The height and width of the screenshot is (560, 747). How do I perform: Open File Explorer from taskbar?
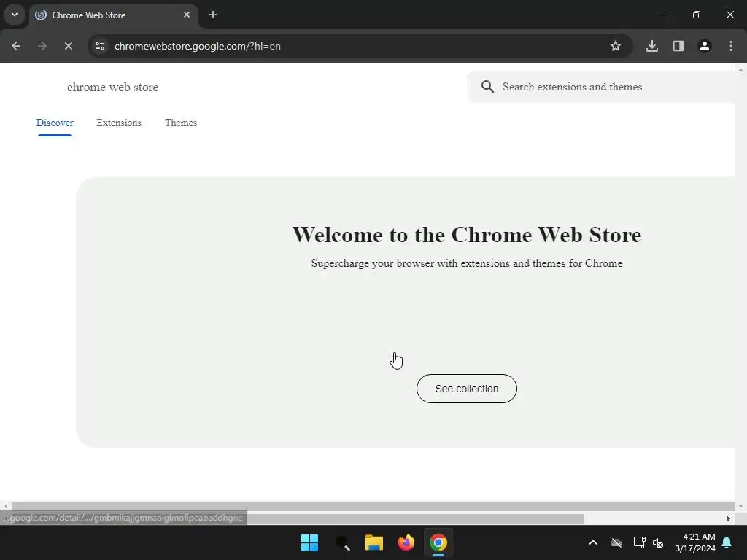(374, 542)
